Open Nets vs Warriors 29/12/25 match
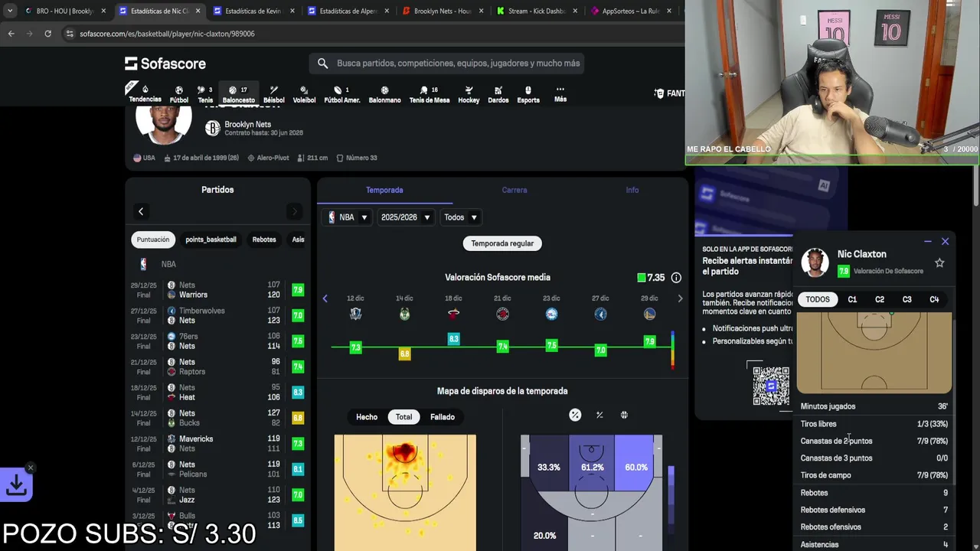Image resolution: width=980 pixels, height=551 pixels. coord(217,290)
